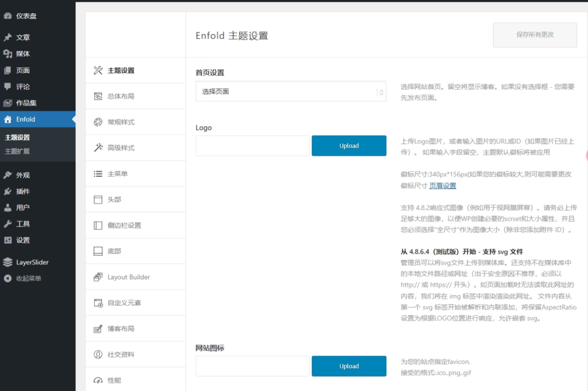The height and width of the screenshot is (391, 588).
Task: Click the Layout Builder icon
Action: (98, 277)
